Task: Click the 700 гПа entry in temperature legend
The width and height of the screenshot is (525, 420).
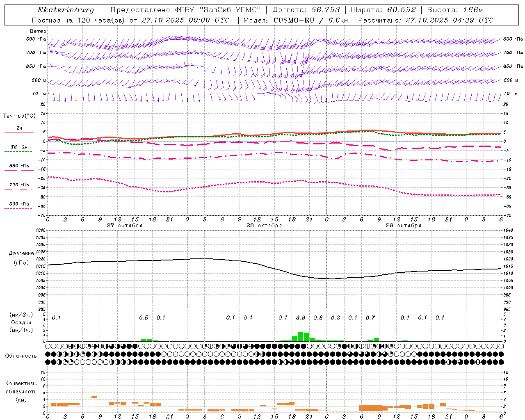Action: coord(19,185)
